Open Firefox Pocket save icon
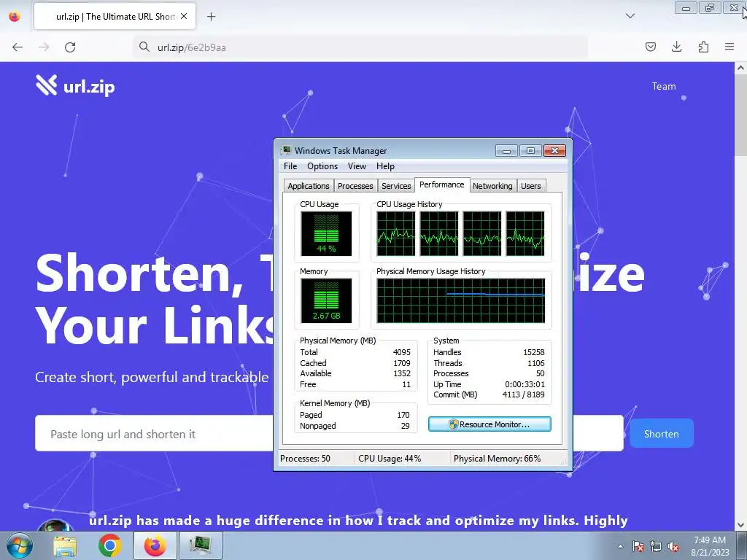 (650, 47)
